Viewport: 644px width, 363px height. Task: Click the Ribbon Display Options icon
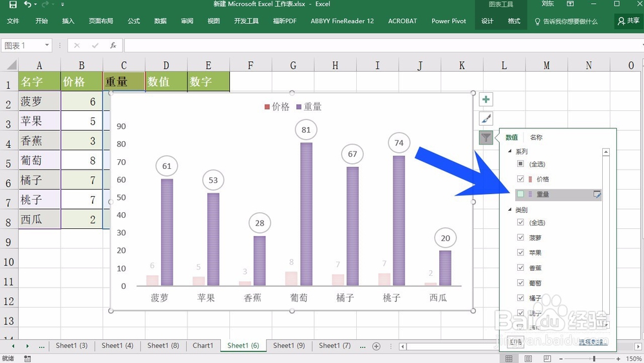570,4
